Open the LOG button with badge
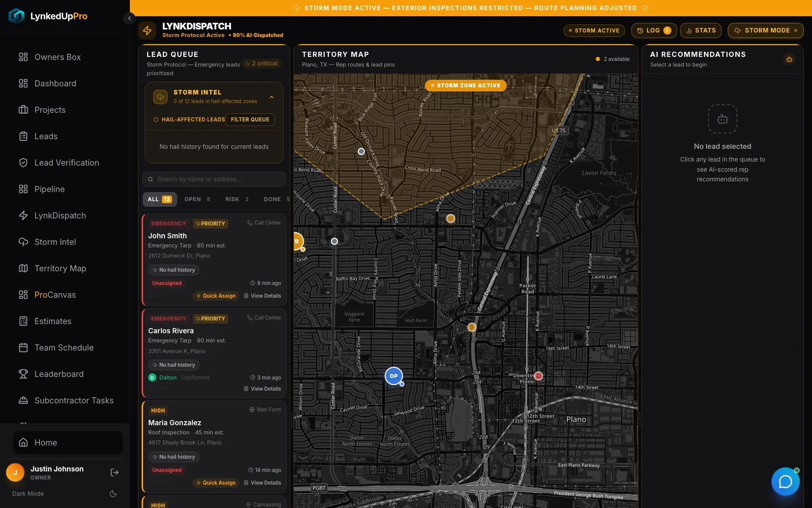The width and height of the screenshot is (812, 508). (654, 30)
